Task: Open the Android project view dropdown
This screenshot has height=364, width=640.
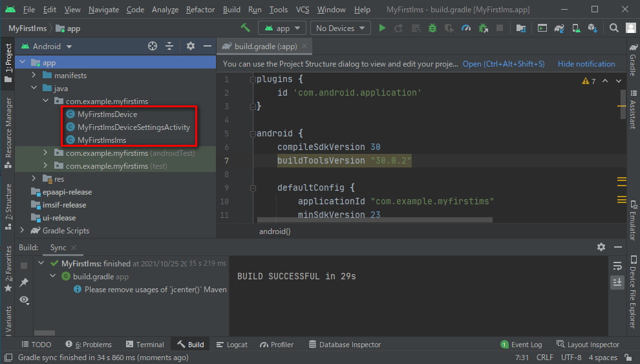Action: [x=47, y=47]
